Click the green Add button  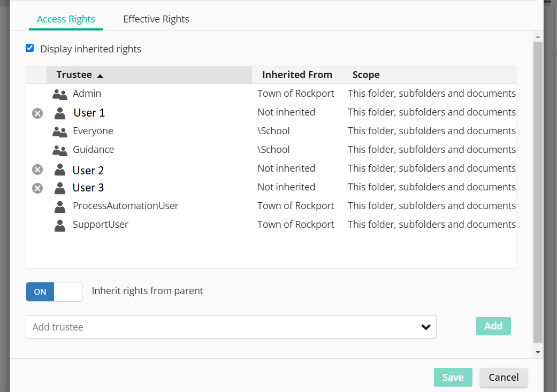click(493, 326)
